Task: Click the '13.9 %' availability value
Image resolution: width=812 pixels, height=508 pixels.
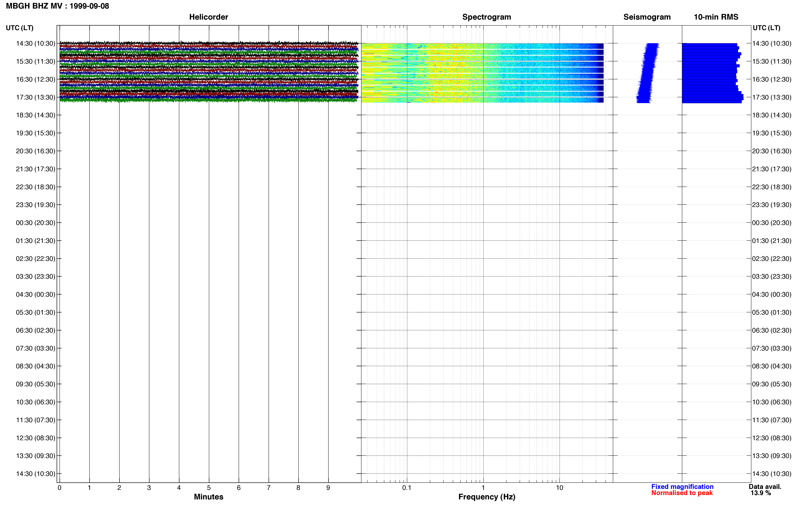Action: [761, 493]
